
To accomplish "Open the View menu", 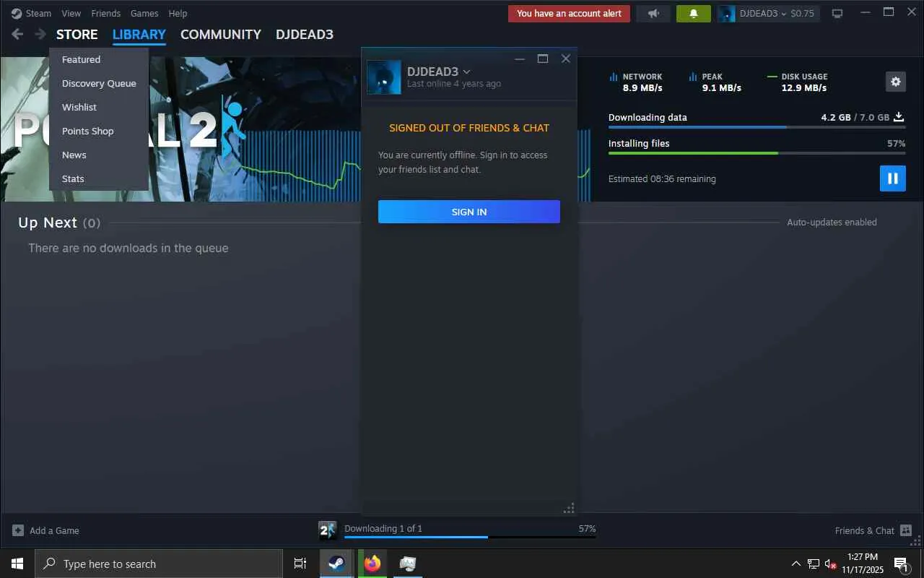I will [x=71, y=13].
